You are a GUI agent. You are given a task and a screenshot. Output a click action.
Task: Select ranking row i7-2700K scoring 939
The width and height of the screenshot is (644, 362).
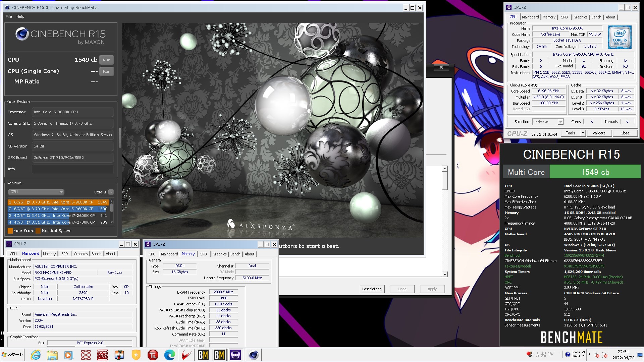pos(58,222)
